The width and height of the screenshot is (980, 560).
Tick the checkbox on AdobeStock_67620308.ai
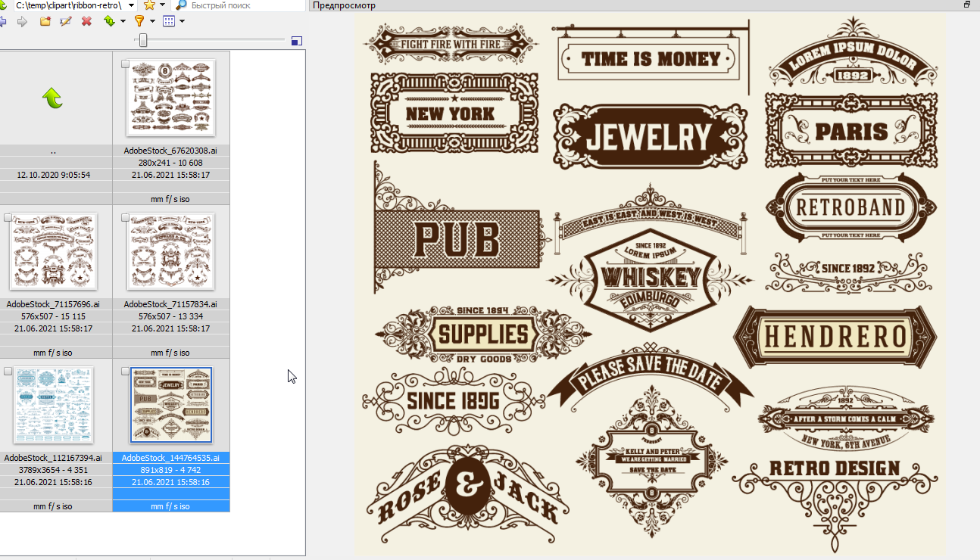125,64
